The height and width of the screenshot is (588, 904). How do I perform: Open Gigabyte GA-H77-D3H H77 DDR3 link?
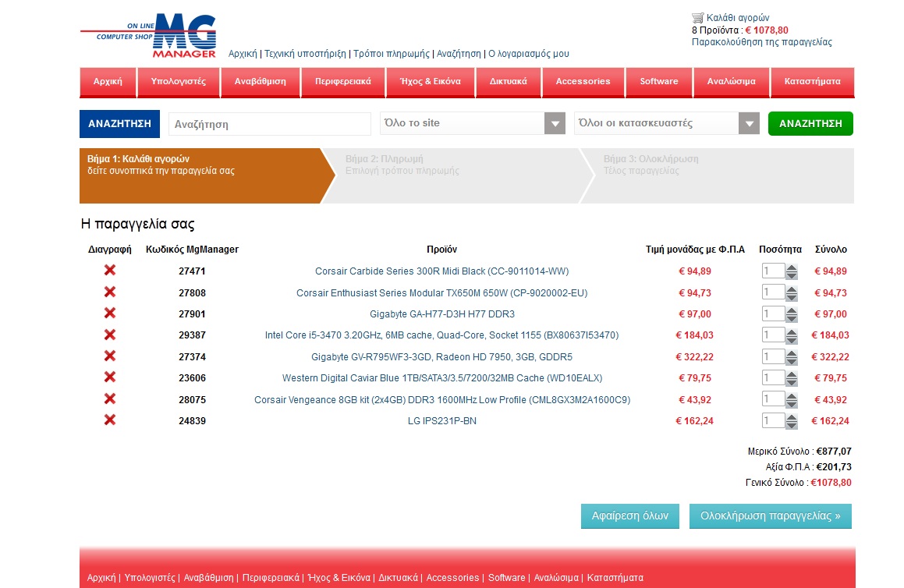(441, 314)
